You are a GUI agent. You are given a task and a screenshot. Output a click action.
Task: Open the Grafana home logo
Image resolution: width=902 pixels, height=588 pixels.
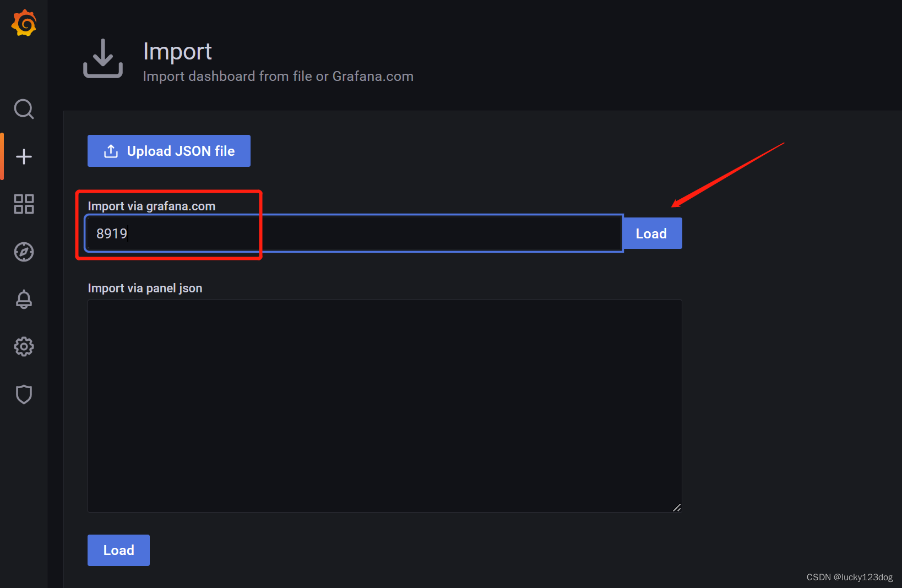pos(24,23)
